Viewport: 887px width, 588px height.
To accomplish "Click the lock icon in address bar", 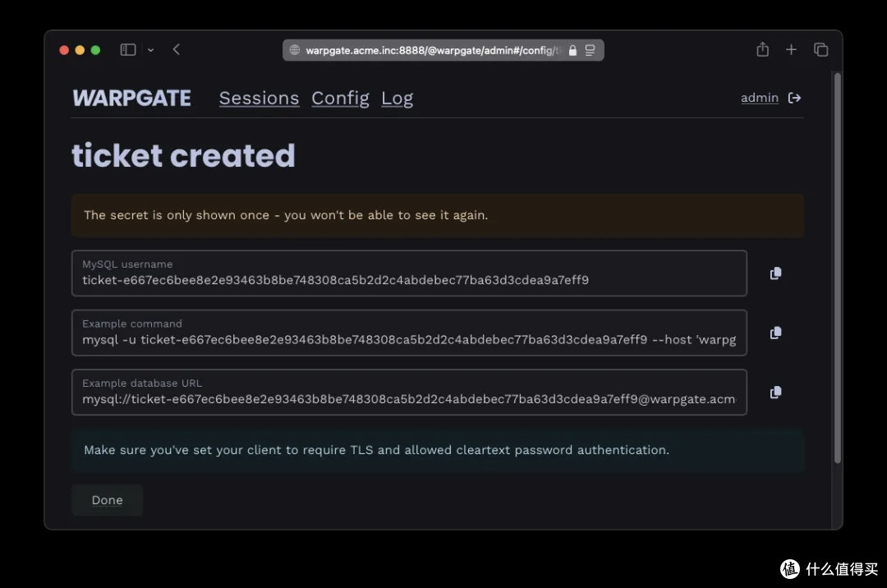I will (572, 50).
